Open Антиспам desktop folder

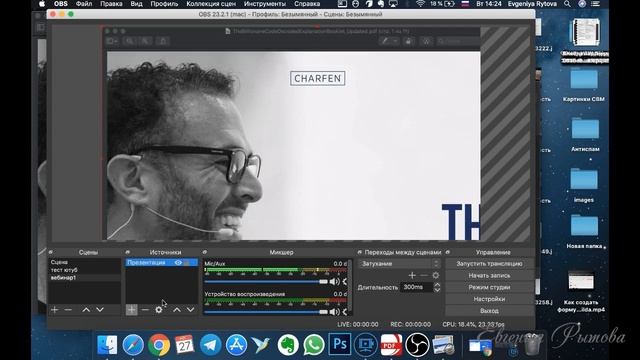click(x=585, y=135)
